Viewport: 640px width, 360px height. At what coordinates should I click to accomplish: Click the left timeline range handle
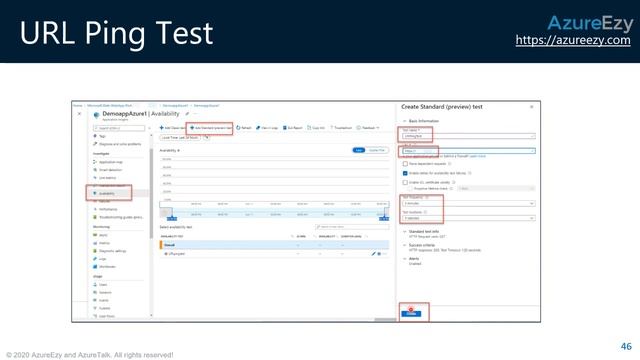(x=172, y=218)
